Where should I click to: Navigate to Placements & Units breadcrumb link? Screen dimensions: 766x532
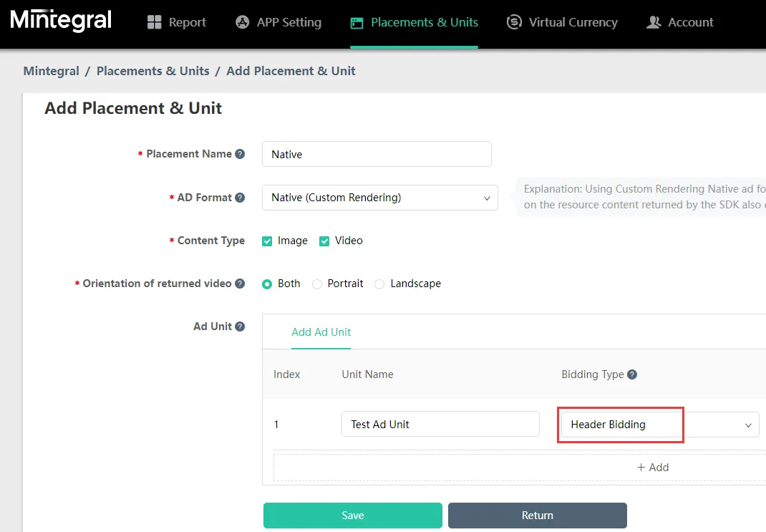pyautogui.click(x=152, y=70)
